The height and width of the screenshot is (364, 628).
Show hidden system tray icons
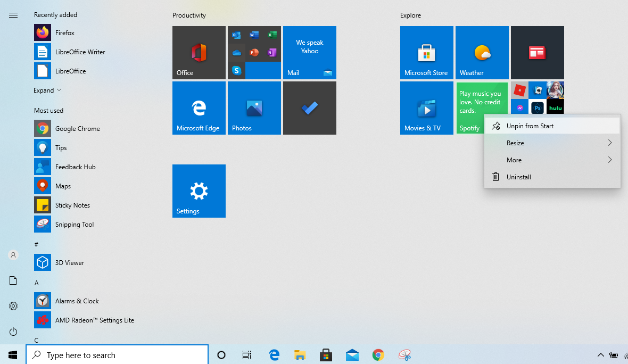(600, 355)
